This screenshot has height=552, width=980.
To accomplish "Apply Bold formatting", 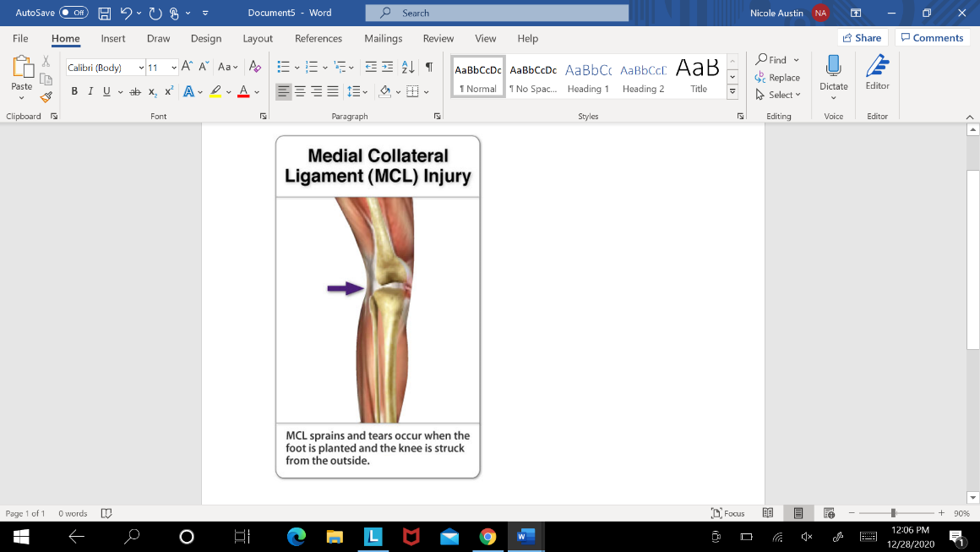I will [x=74, y=91].
